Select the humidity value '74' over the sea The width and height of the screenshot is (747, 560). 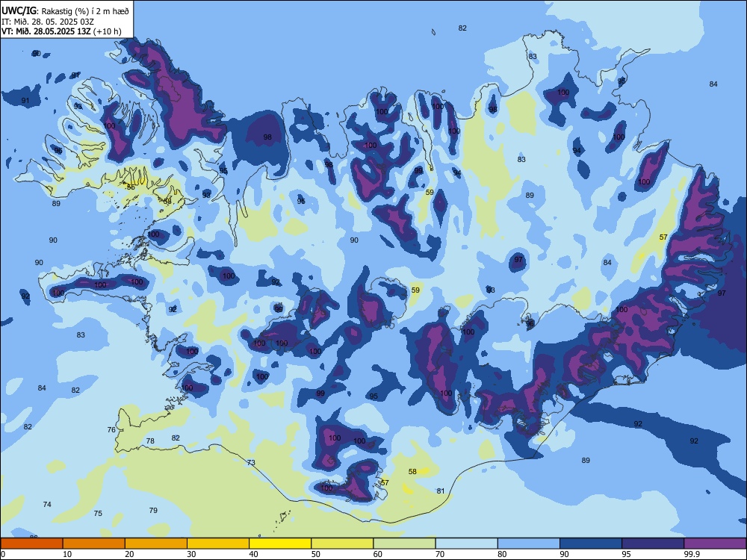click(47, 504)
